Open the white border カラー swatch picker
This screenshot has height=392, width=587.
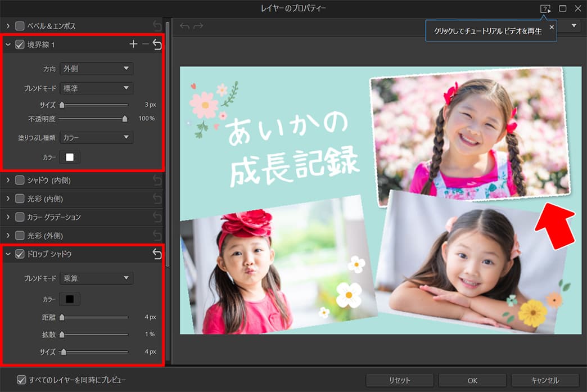[x=70, y=157]
